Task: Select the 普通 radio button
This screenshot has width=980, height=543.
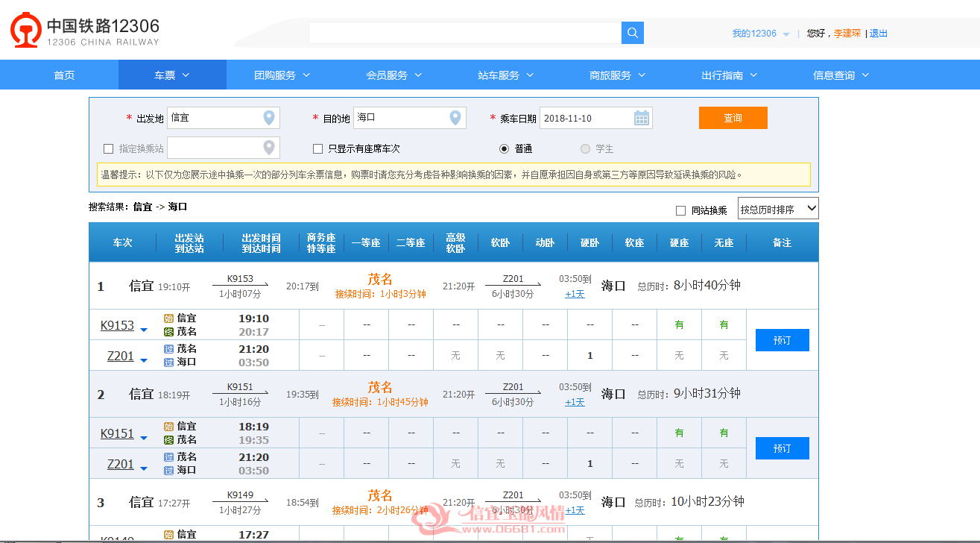Action: [x=505, y=148]
